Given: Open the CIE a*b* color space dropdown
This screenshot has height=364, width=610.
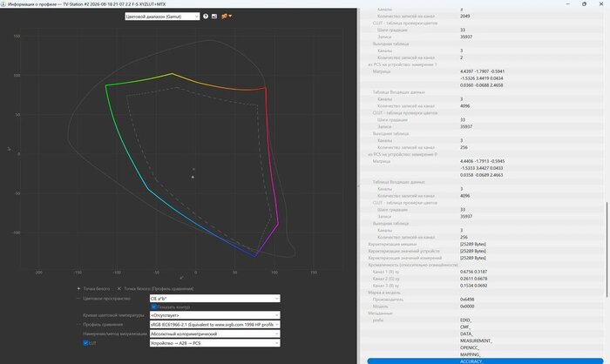Looking at the screenshot, I should point(214,299).
